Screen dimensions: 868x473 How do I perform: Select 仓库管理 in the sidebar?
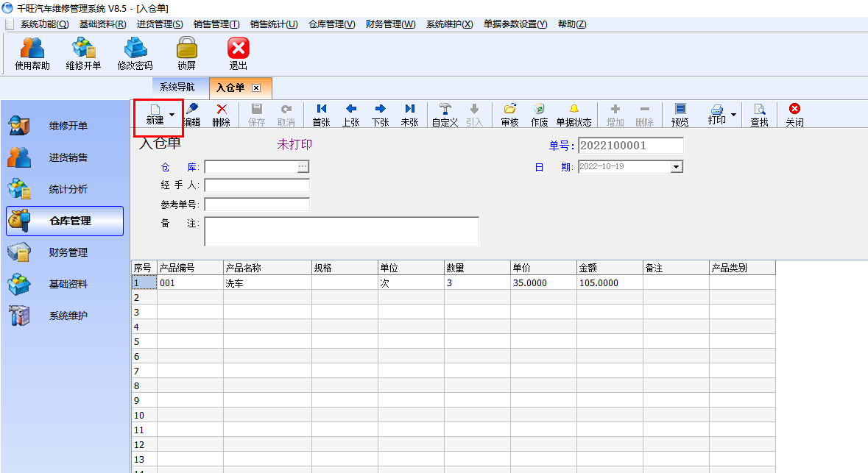65,221
